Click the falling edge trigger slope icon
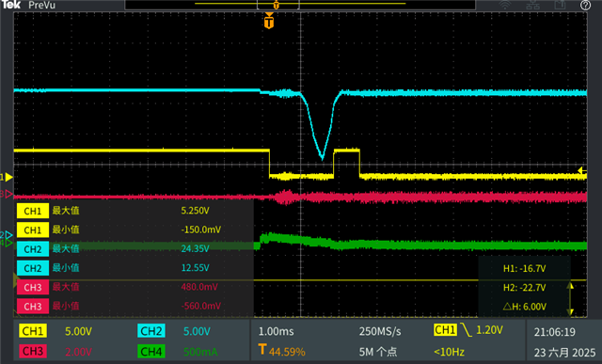602x364 pixels. coord(467,330)
